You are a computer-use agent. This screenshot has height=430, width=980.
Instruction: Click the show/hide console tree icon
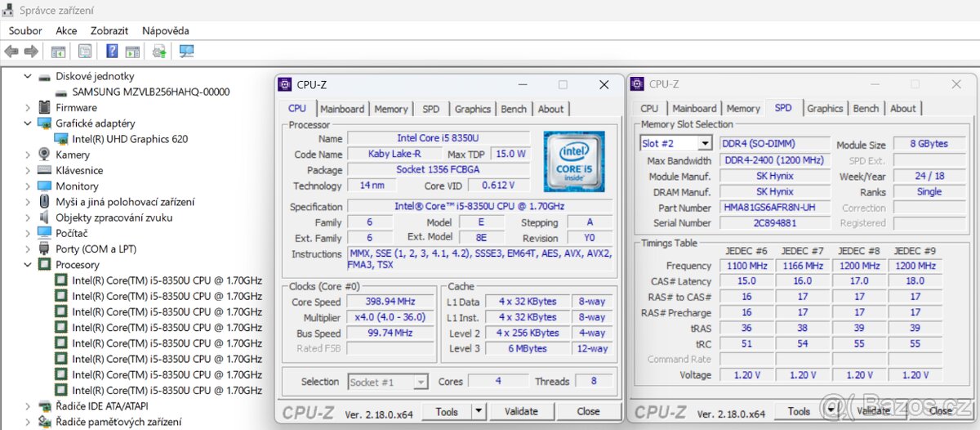58,52
